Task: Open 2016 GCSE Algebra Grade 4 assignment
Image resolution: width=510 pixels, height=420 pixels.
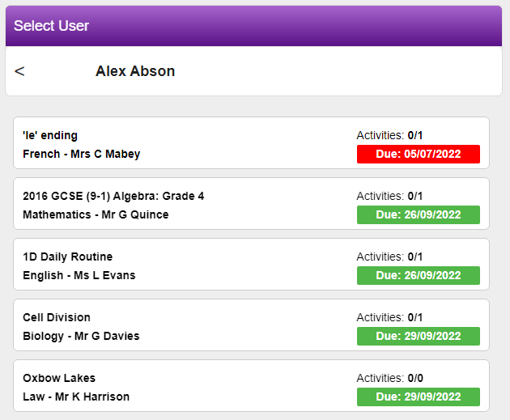Action: point(251,203)
